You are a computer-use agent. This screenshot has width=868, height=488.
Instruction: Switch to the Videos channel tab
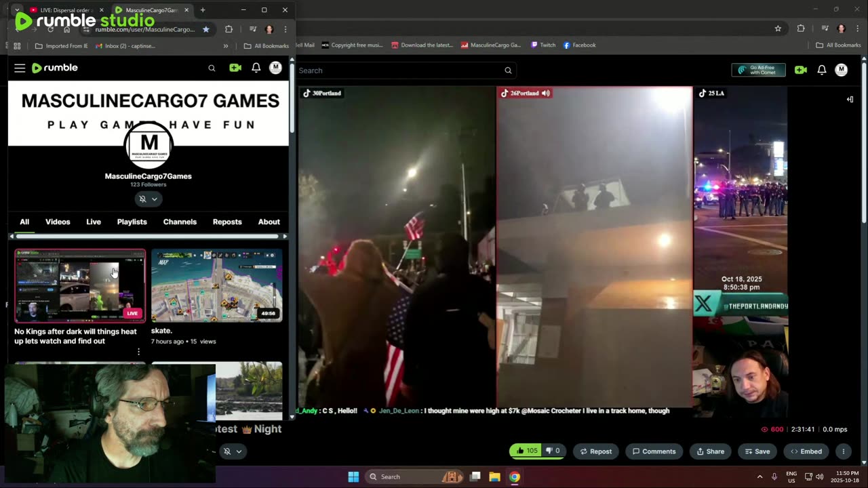point(58,222)
